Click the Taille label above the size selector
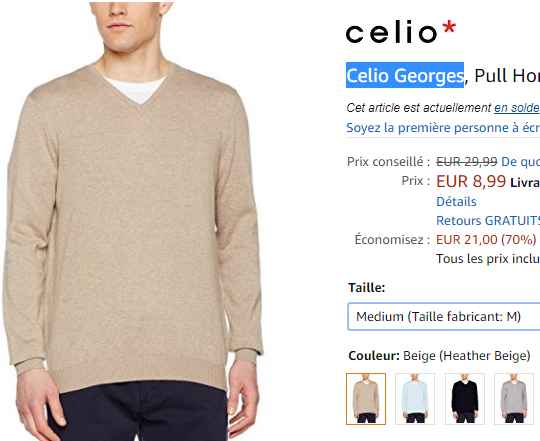 click(366, 287)
